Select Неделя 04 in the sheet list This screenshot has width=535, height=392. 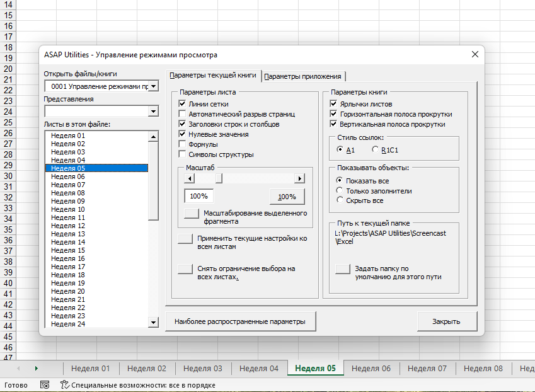click(x=96, y=160)
